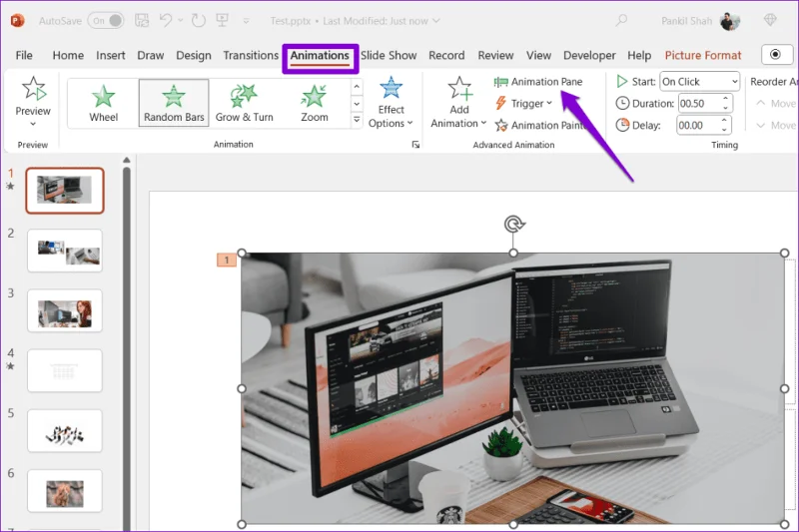Click the Undo arrow icon
Image resolution: width=799 pixels, height=532 pixels.
click(x=165, y=20)
